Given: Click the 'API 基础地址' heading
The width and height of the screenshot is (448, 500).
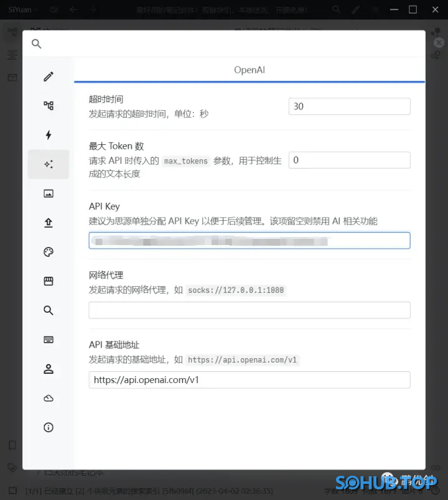Looking at the screenshot, I should pos(114,345).
